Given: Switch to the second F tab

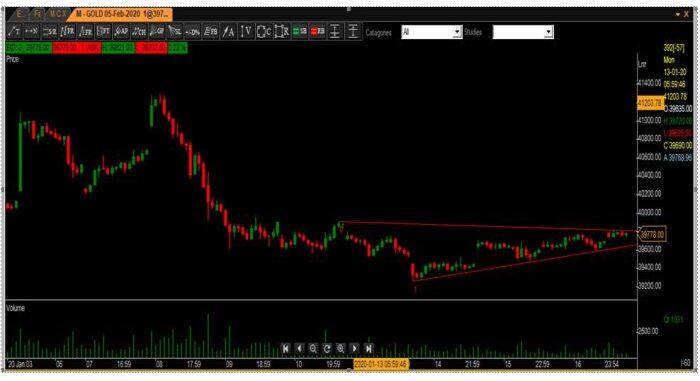Looking at the screenshot, I should (38, 14).
